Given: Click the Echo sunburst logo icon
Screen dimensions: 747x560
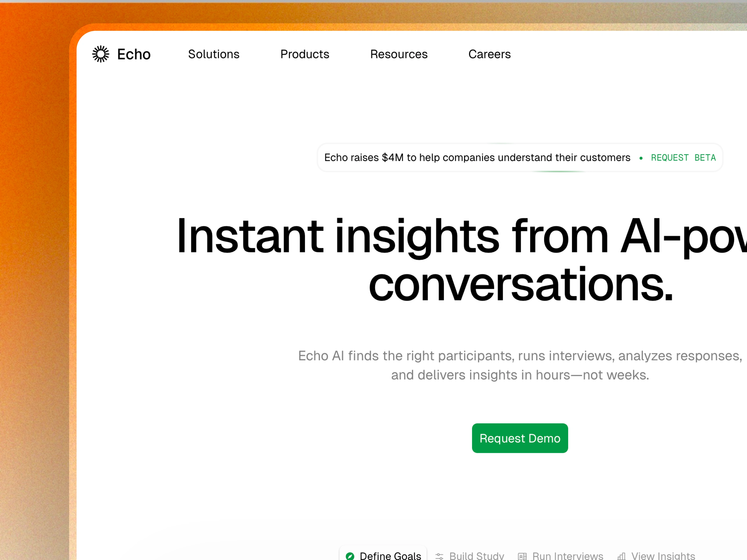Looking at the screenshot, I should pos(101,54).
